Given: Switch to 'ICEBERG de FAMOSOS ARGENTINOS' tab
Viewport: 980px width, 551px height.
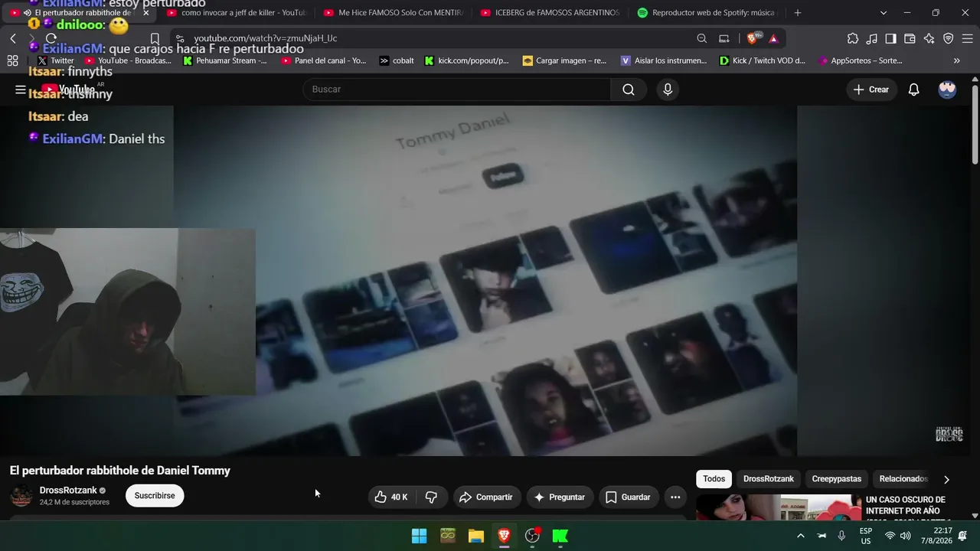Looking at the screenshot, I should click(550, 12).
